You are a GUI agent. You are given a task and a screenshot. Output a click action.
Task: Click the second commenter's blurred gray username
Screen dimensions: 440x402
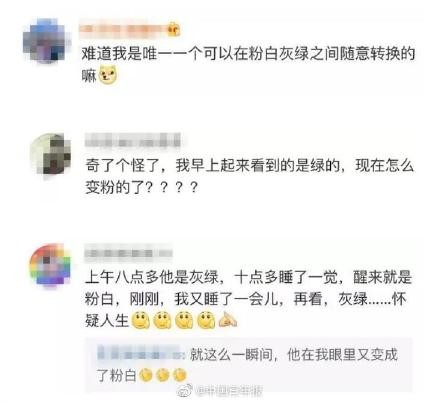pyautogui.click(x=133, y=140)
